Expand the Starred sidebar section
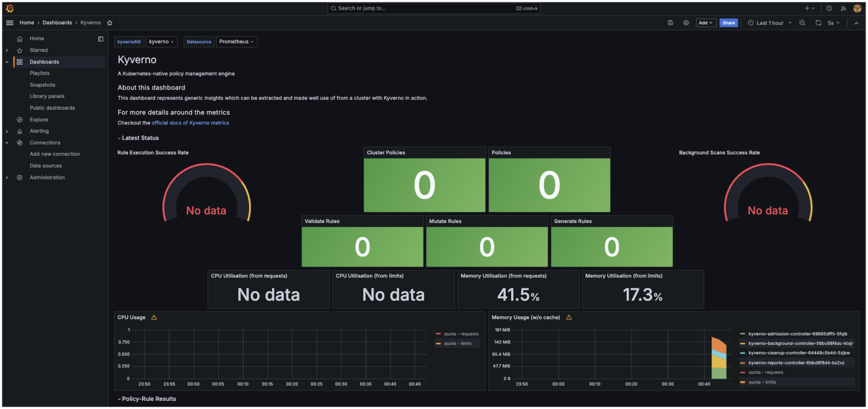The width and height of the screenshot is (868, 409). click(x=7, y=50)
